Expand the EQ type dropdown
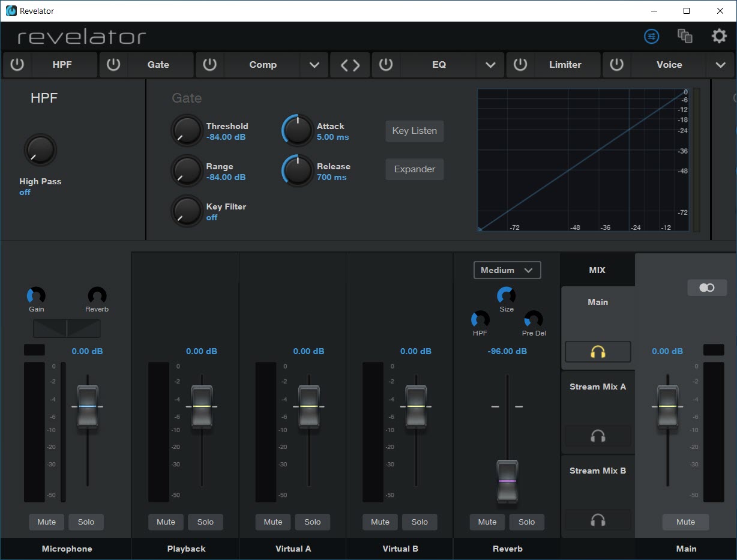 pos(490,65)
